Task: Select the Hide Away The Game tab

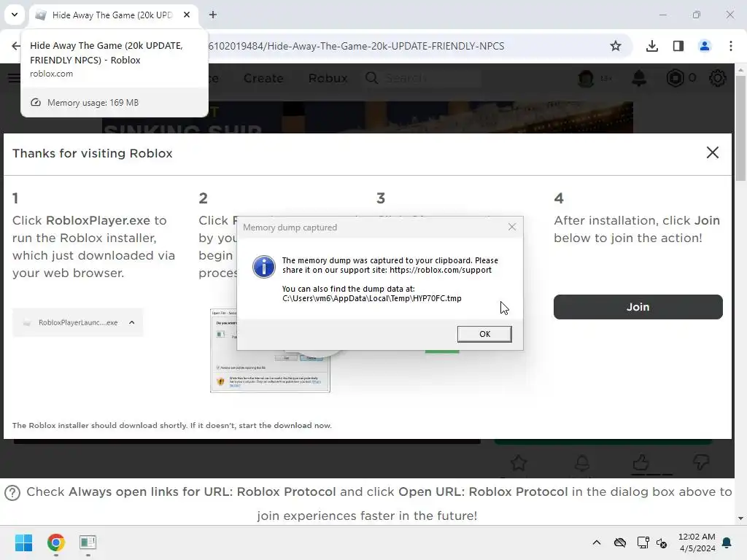Action: tap(113, 15)
